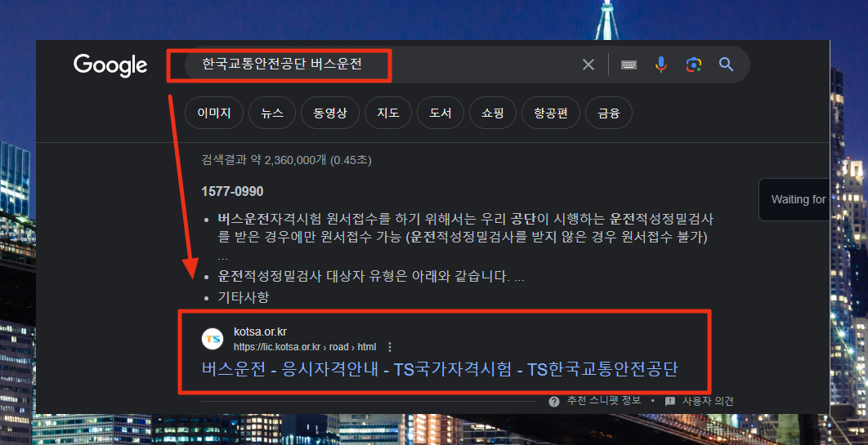The height and width of the screenshot is (445, 868).
Task: Click the 사용자 의견 feedback link
Action: (708, 402)
